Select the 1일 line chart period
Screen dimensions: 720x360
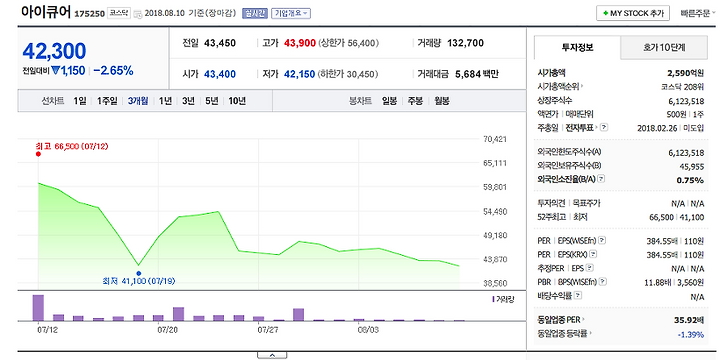coord(79,101)
